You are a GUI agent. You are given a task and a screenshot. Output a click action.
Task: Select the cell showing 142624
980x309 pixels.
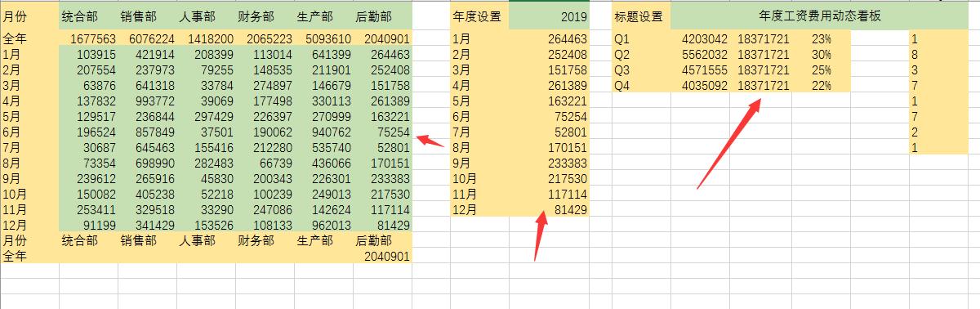[324, 209]
